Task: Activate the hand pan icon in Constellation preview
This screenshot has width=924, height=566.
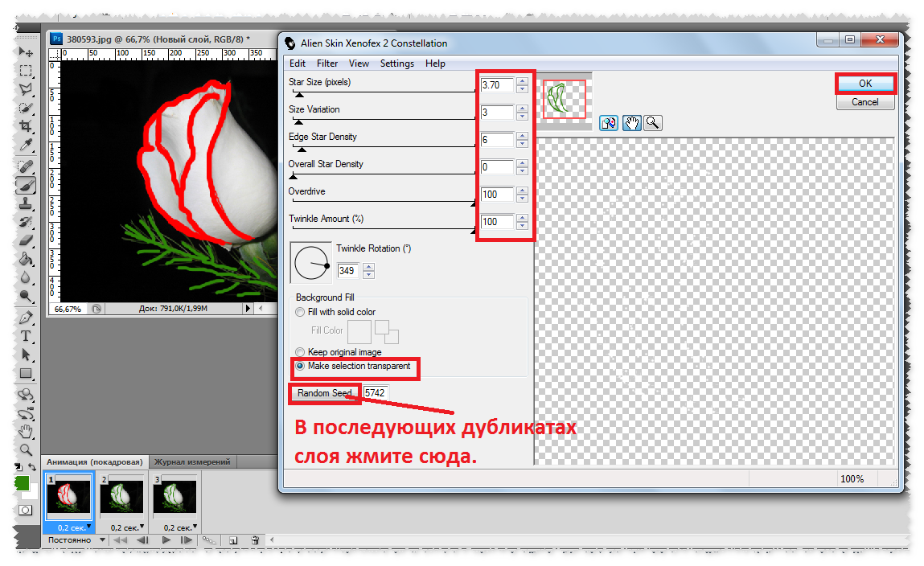Action: pos(631,122)
